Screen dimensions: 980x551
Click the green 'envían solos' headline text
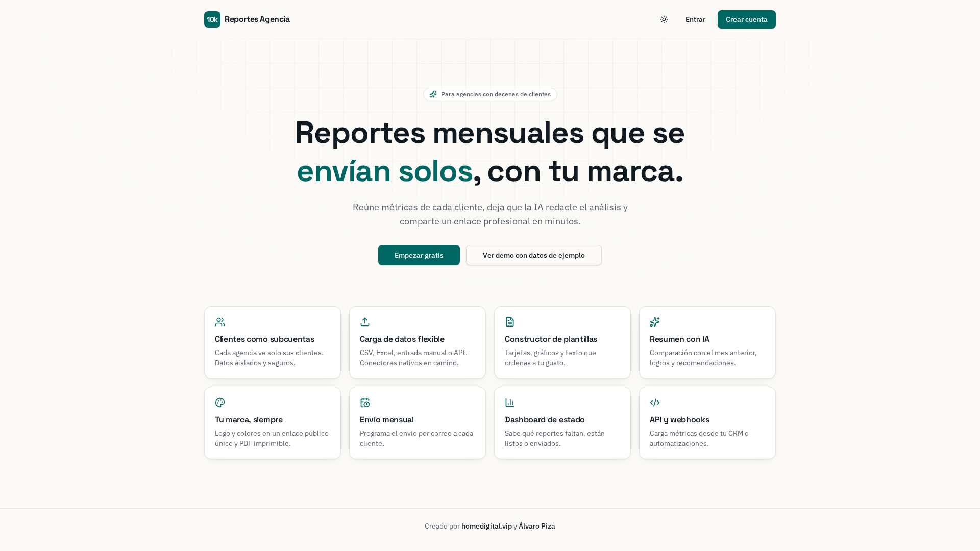coord(385,171)
